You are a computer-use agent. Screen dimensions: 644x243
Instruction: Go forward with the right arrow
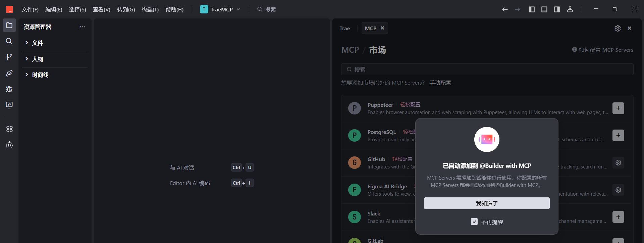pos(518,9)
